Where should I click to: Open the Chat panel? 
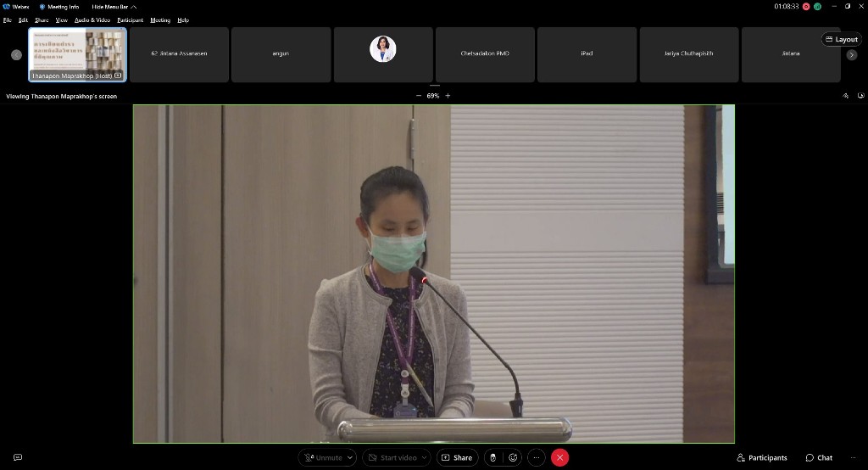pyautogui.click(x=819, y=457)
